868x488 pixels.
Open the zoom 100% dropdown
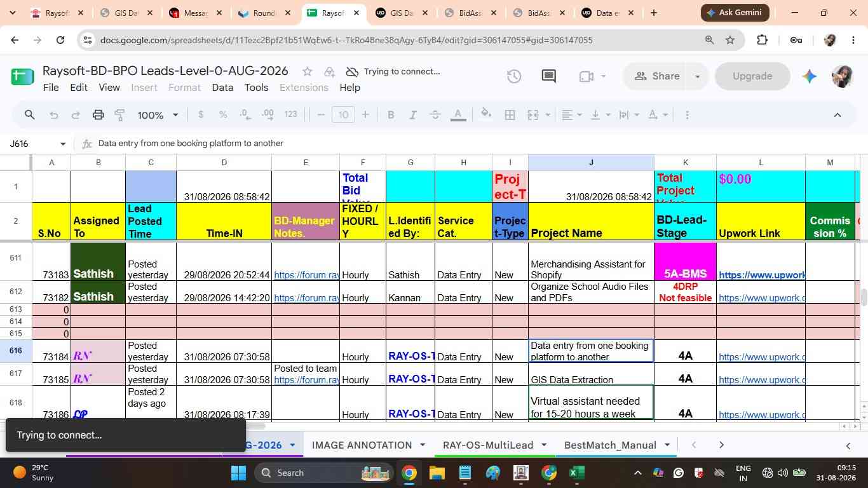(158, 115)
